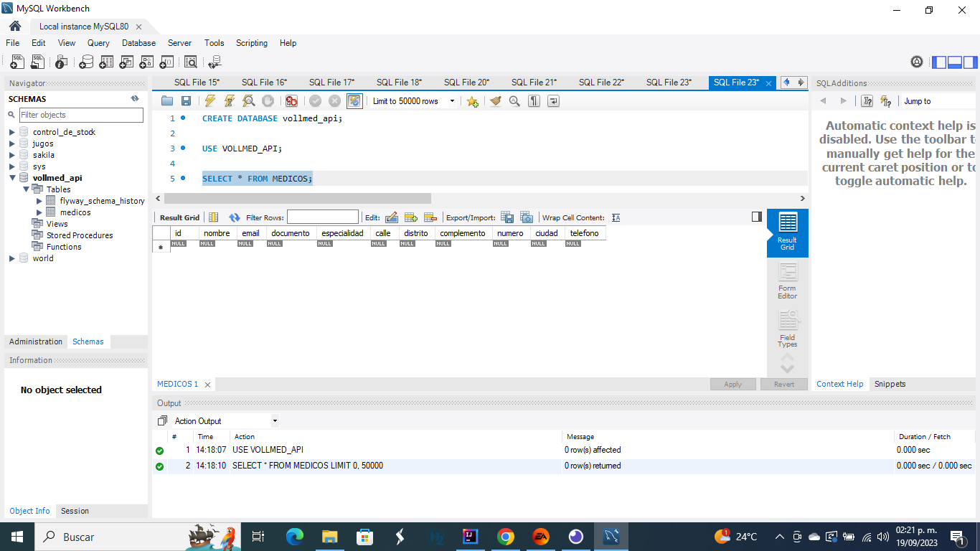Search table data toolbar icon

click(191, 62)
